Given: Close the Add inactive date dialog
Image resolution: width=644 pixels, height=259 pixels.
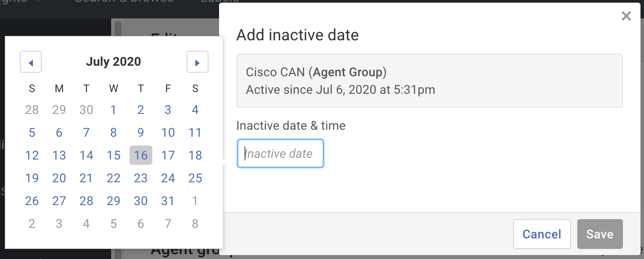Looking at the screenshot, I should [x=626, y=16].
